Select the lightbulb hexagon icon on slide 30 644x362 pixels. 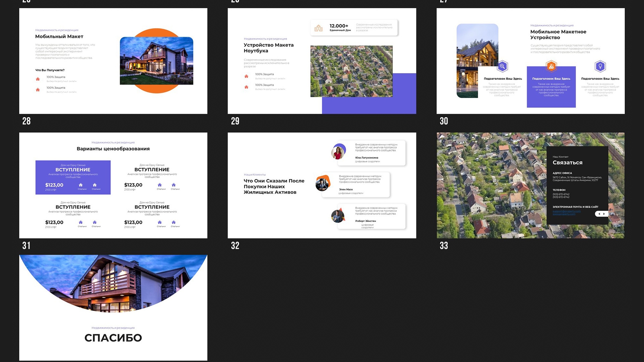coord(600,66)
